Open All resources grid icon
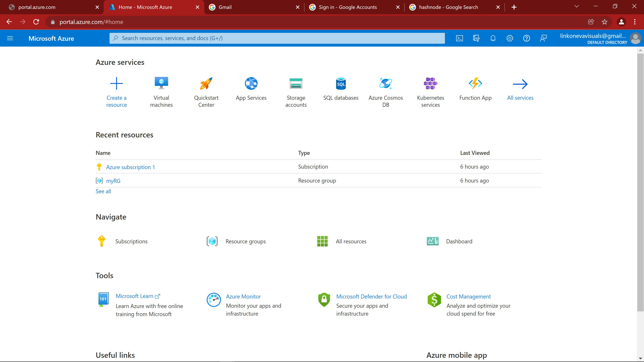This screenshot has height=362, width=644. (322, 241)
